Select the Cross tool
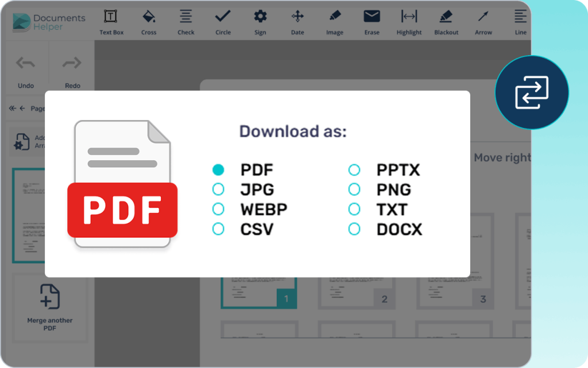Screen dimensions: 588x368 (149, 21)
